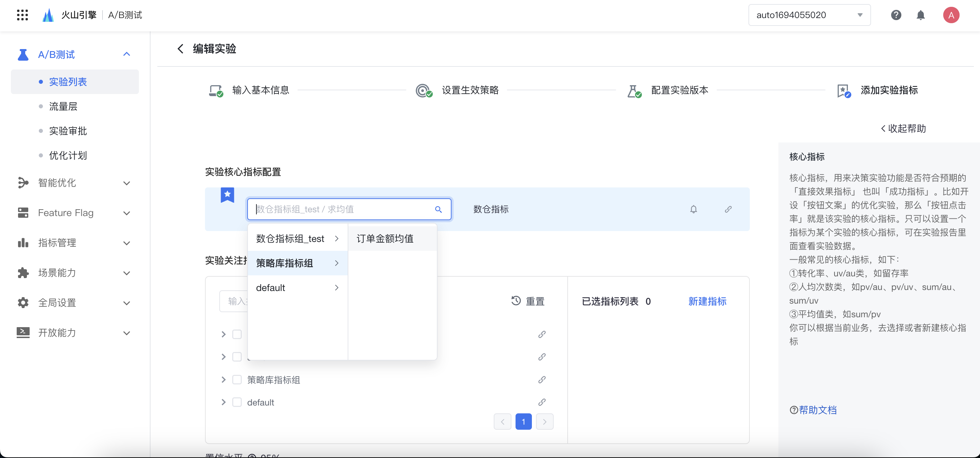Image resolution: width=980 pixels, height=458 pixels.
Task: Open the help question-mark icon
Action: tap(896, 15)
